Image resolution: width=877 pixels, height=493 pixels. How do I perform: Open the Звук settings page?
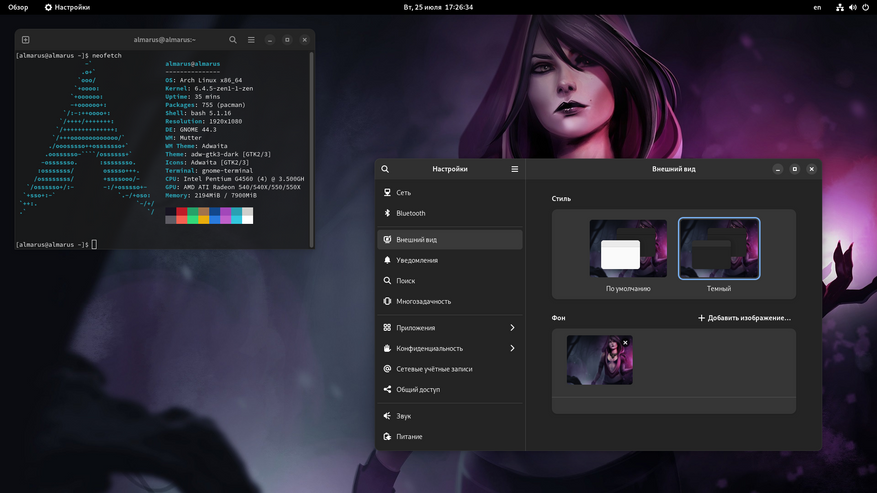click(450, 416)
